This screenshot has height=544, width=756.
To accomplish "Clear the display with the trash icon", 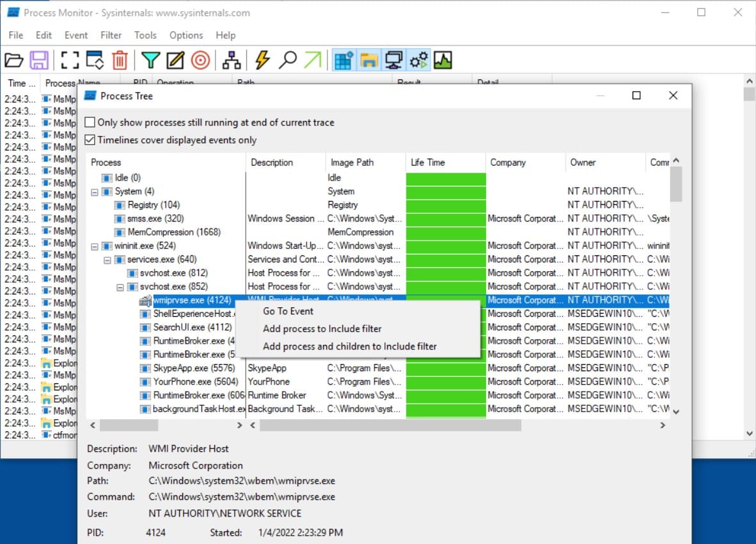I will (x=120, y=60).
